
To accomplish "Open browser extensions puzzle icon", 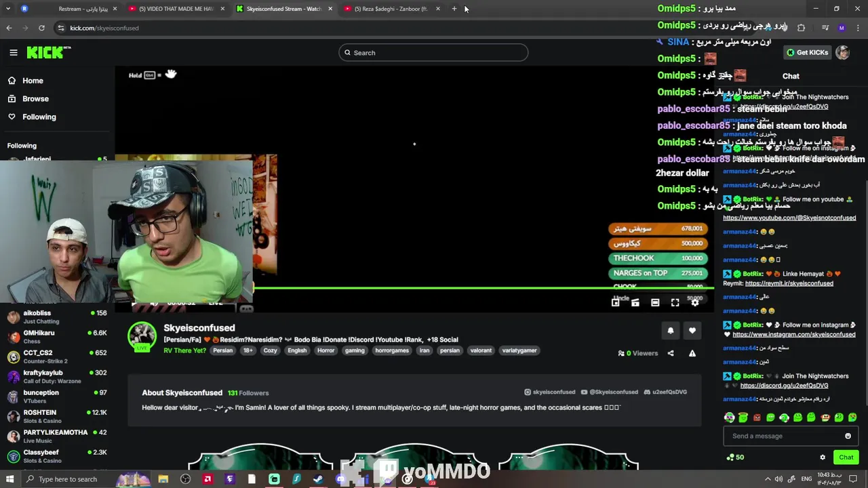I will pyautogui.click(x=801, y=28).
